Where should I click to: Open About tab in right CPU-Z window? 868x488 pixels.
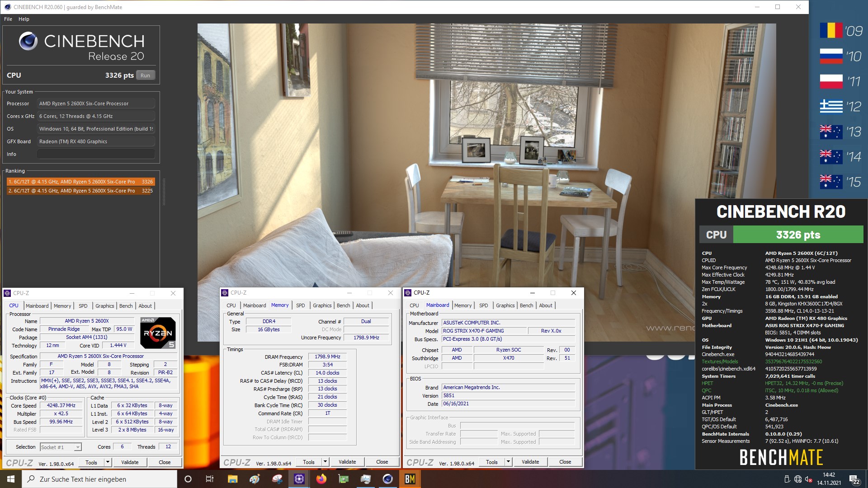pos(546,305)
